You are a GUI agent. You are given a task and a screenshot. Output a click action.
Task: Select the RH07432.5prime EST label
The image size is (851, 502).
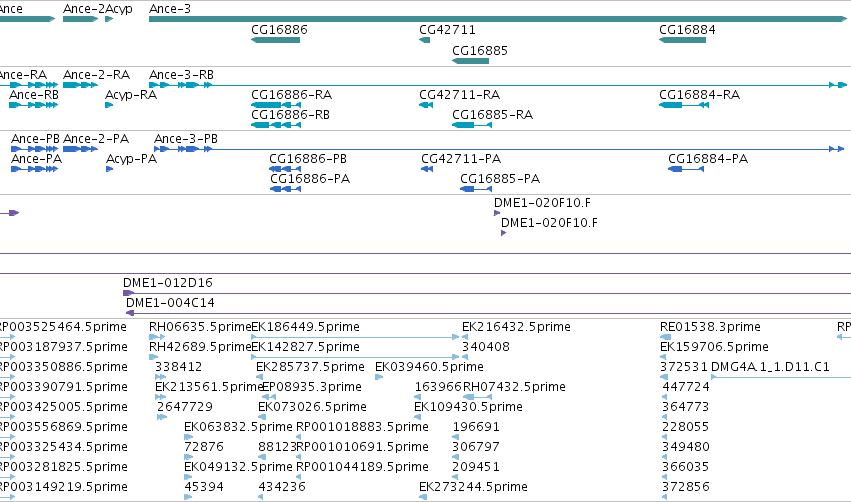[514, 387]
